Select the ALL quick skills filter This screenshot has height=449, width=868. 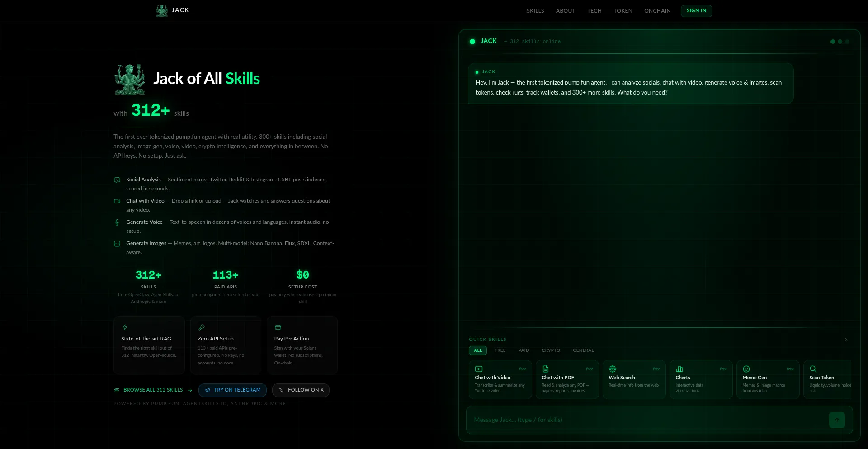tap(478, 350)
